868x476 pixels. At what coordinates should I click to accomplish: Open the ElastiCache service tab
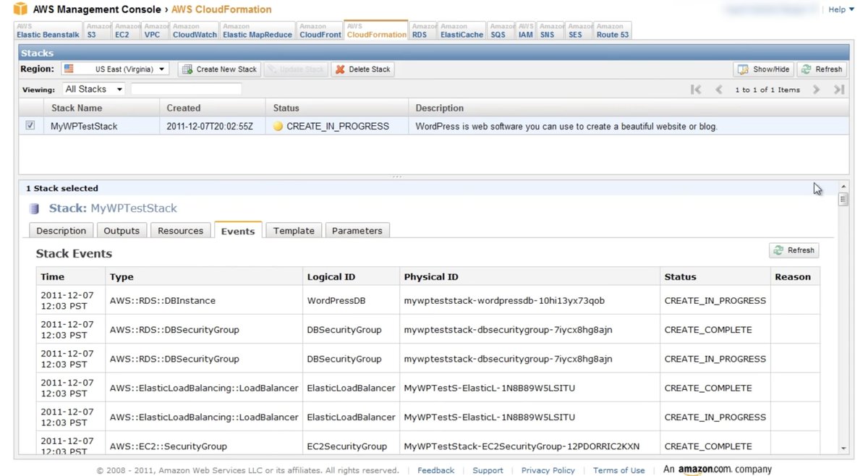coord(461,31)
